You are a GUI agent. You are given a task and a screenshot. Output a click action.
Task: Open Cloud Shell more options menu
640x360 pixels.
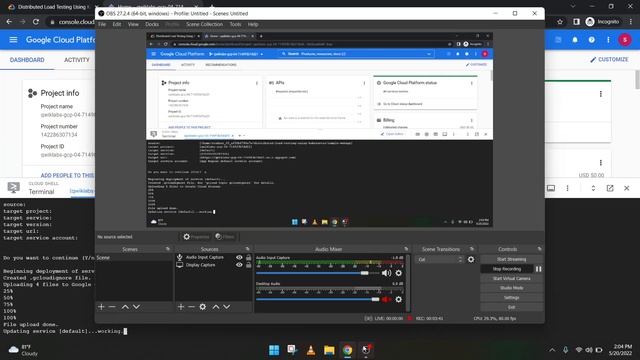(567, 188)
